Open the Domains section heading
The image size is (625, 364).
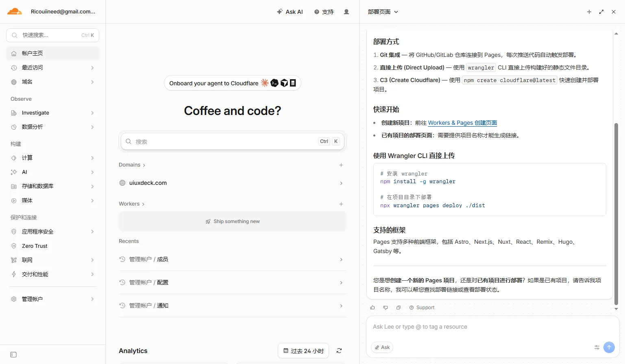coord(132,165)
